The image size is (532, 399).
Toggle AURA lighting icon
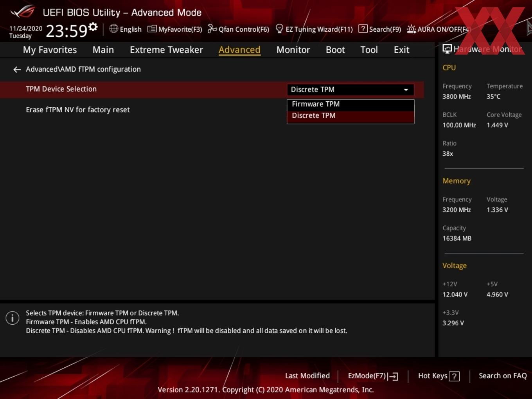(x=411, y=29)
